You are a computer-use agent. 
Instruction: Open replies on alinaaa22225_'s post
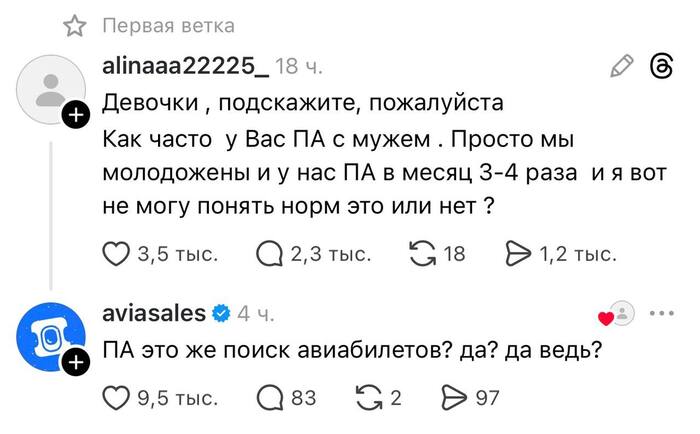(270, 255)
